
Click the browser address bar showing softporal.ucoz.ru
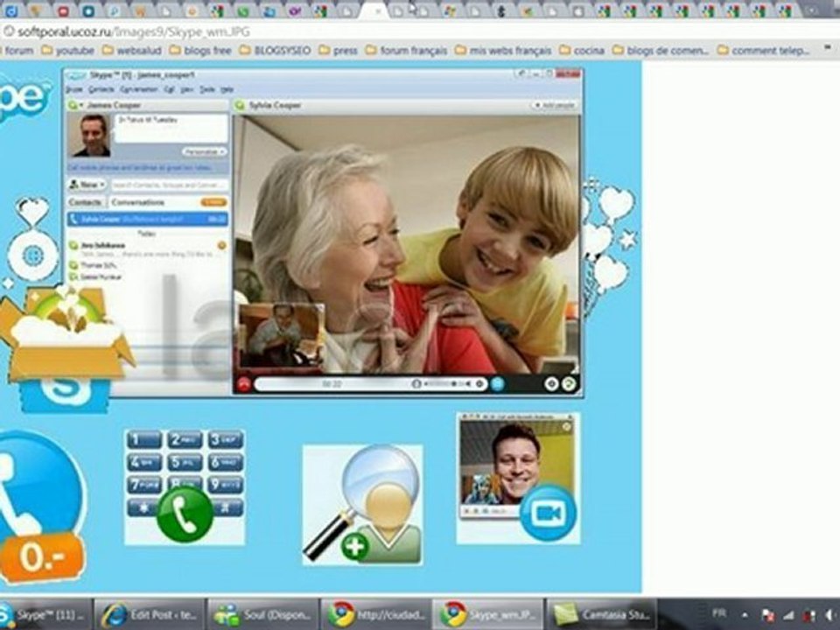[x=420, y=31]
